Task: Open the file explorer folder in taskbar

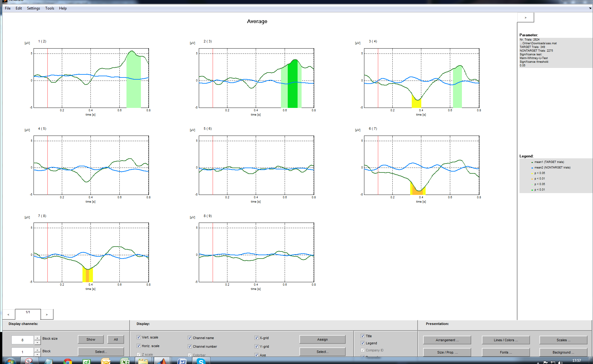Action: pyautogui.click(x=143, y=361)
